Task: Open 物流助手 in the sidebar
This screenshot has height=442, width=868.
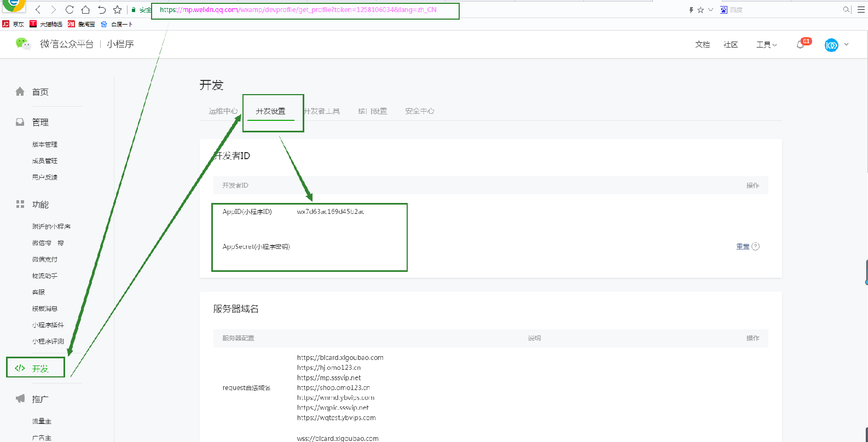Action: (45, 276)
